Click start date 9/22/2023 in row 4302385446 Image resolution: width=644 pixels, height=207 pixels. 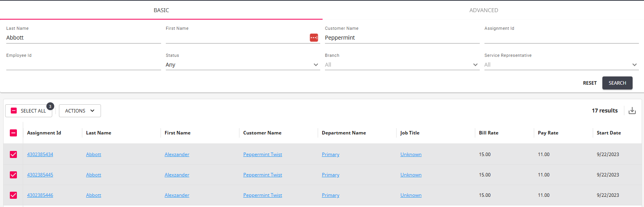coord(608,195)
